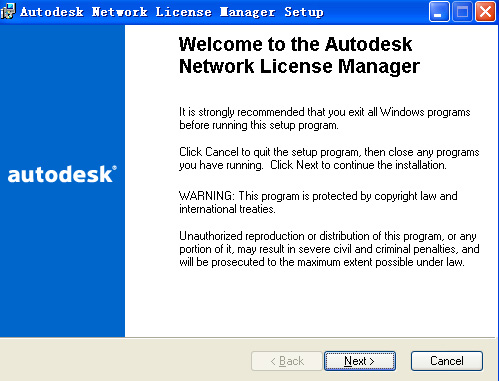The width and height of the screenshot is (499, 381).
Task: Quit setup using the Cancel button
Action: coord(447,361)
